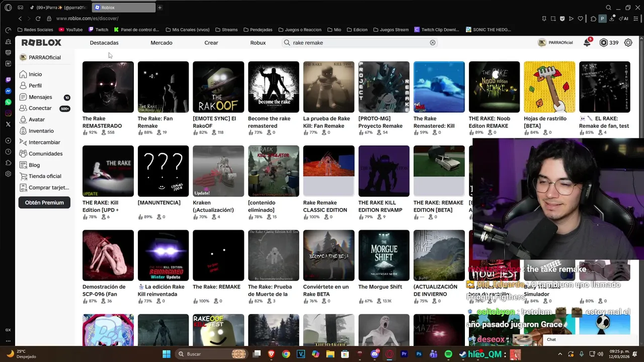Expand the Edicion bookmarks folder
This screenshot has height=362, width=644.
357,30
